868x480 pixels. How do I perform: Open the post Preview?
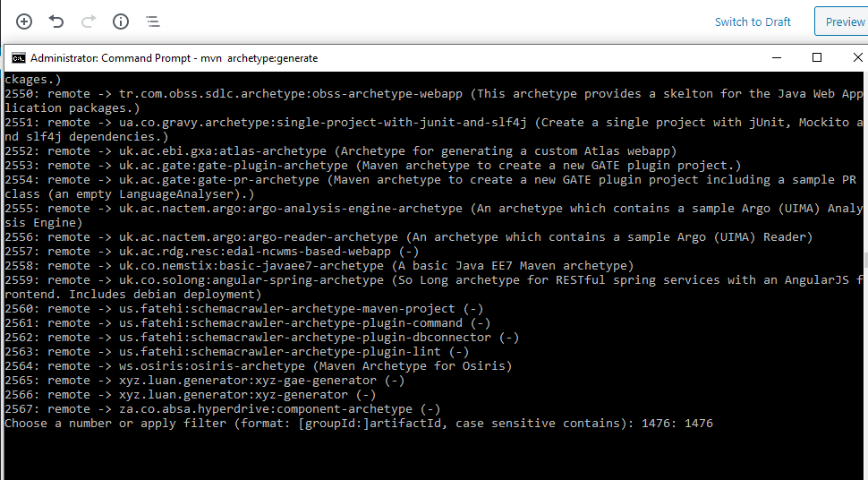coord(843,21)
